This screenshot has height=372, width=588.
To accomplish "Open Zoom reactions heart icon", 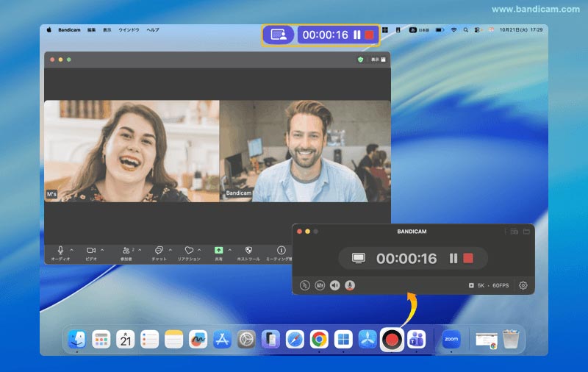I will point(189,251).
